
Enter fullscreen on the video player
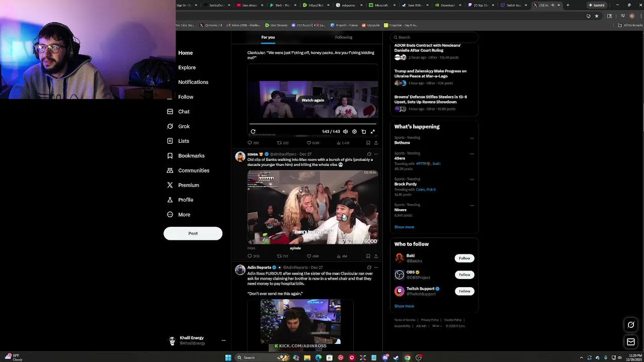[x=373, y=132]
